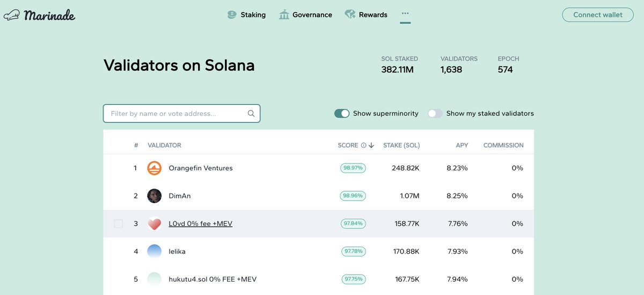Click stake value 1.07M
The height and width of the screenshot is (295, 644).
[409, 196]
